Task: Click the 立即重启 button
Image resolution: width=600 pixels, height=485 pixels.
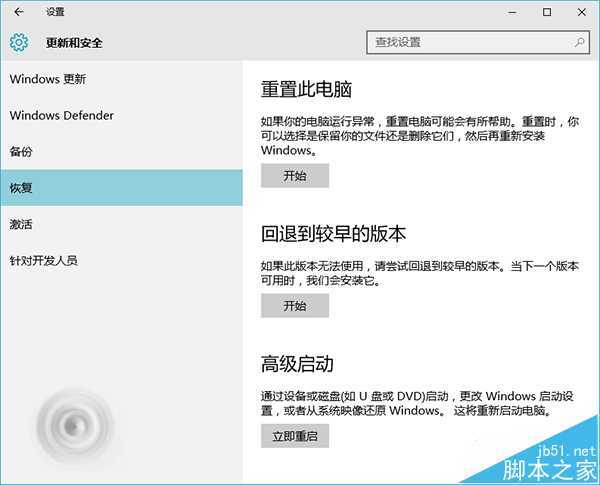Action: pos(295,436)
